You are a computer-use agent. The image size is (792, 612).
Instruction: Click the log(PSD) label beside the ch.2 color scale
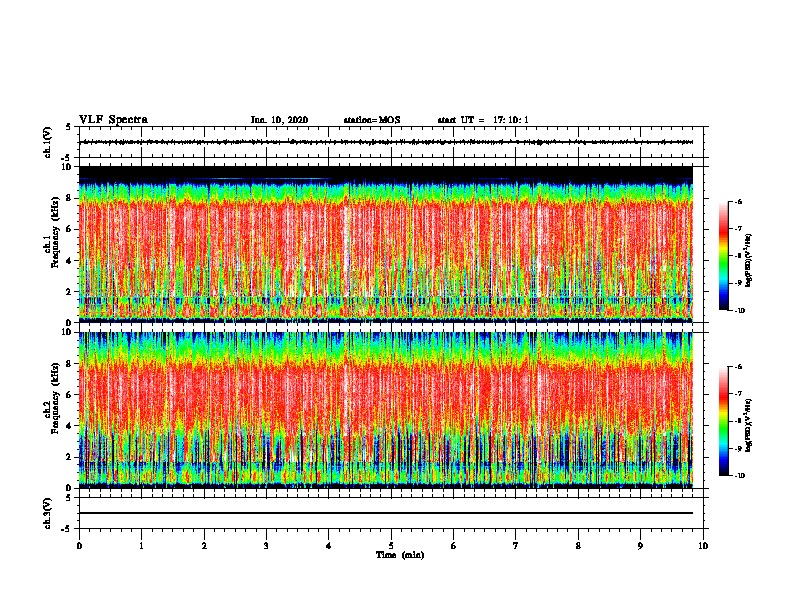(748, 426)
